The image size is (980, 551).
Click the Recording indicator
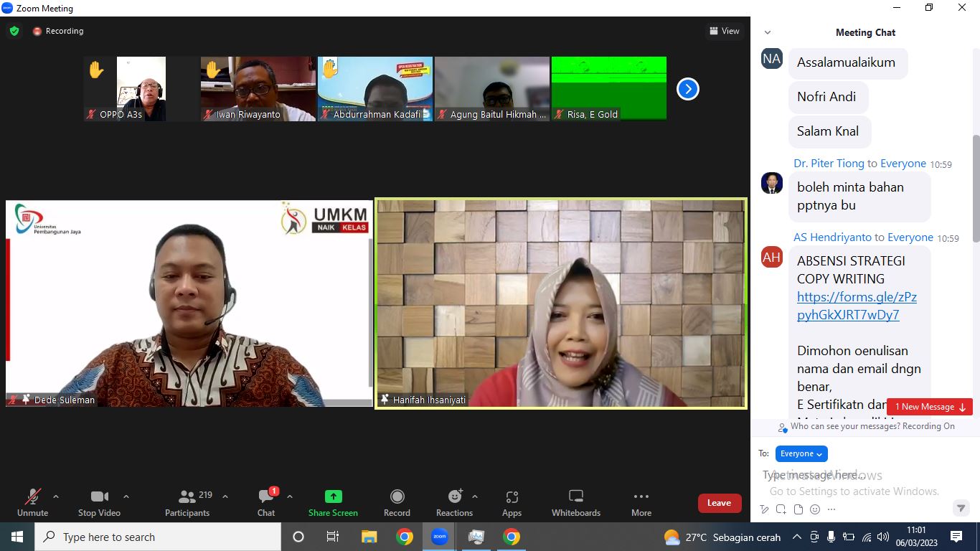58,31
